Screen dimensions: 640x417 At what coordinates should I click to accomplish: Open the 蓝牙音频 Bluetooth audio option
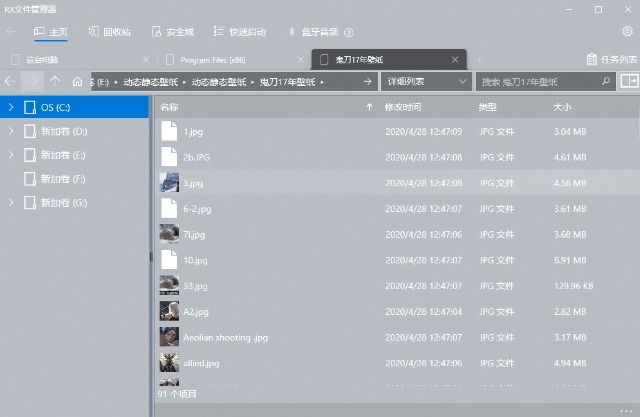(313, 32)
